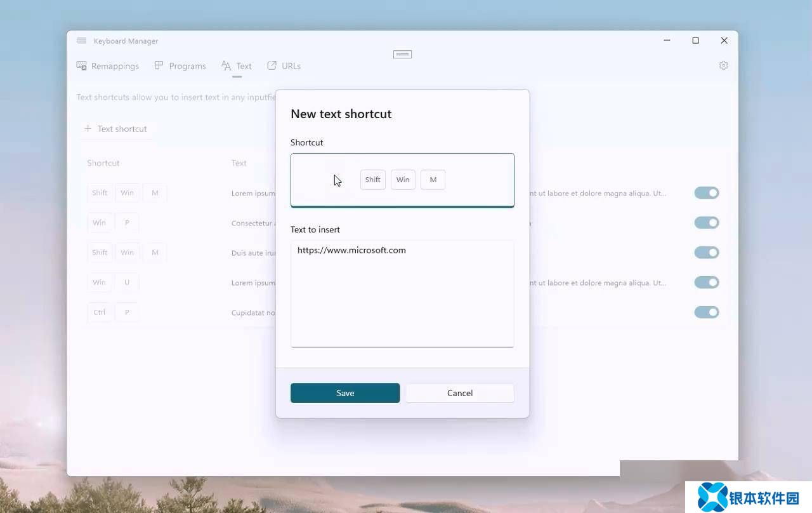Click the plus icon for Text shortcut
The height and width of the screenshot is (513, 812).
click(88, 129)
